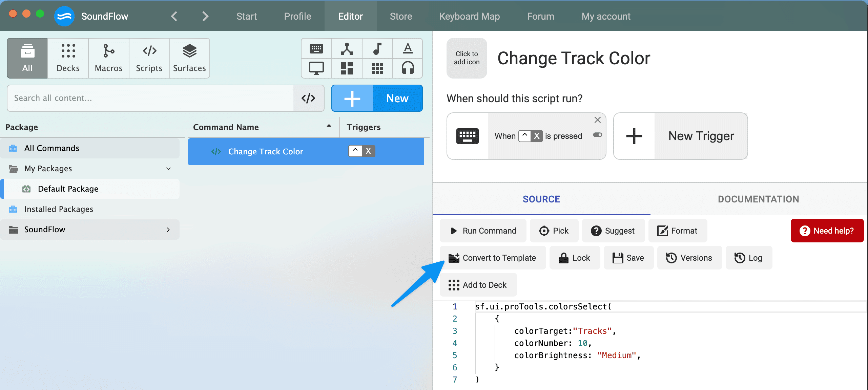Toggle the keyboard trigger enabled switch
Screen dimensions: 868x390
[598, 135]
